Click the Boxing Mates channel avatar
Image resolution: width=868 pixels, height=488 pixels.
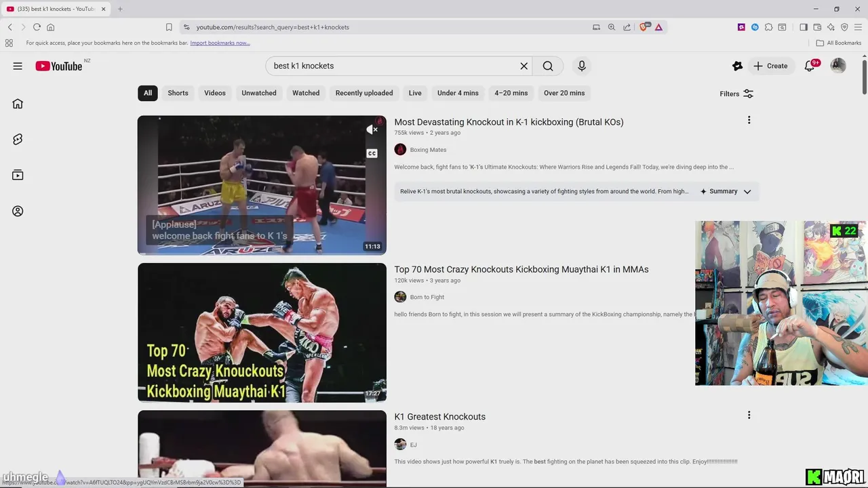click(400, 150)
